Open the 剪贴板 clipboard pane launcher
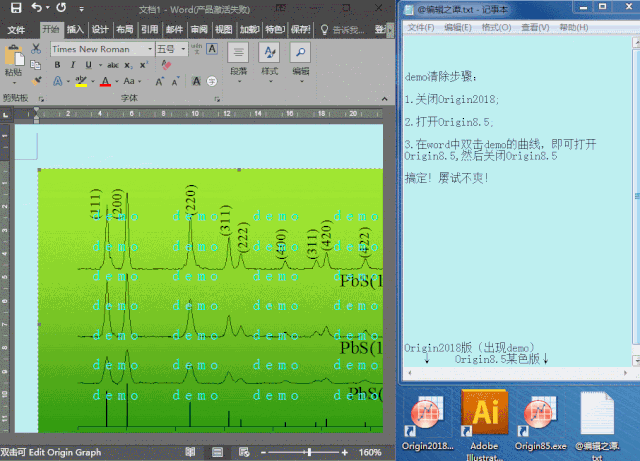Viewport: 640px width, 461px height. click(41, 99)
